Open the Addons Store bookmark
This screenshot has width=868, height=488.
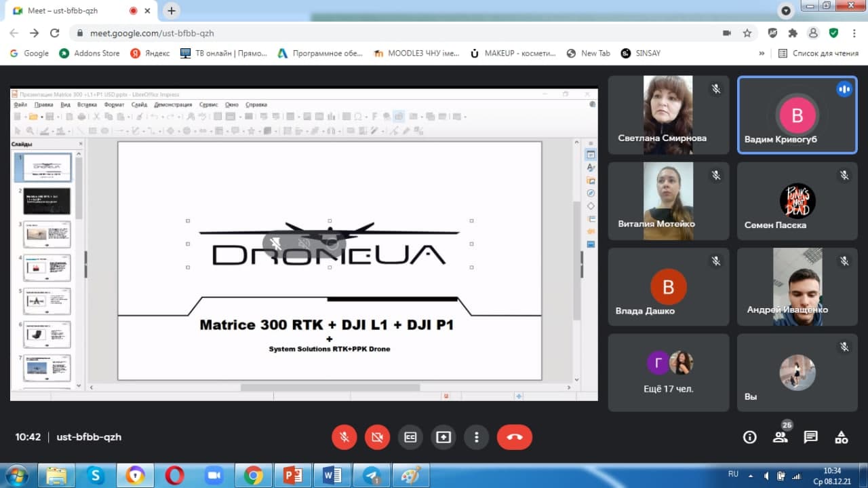89,54
